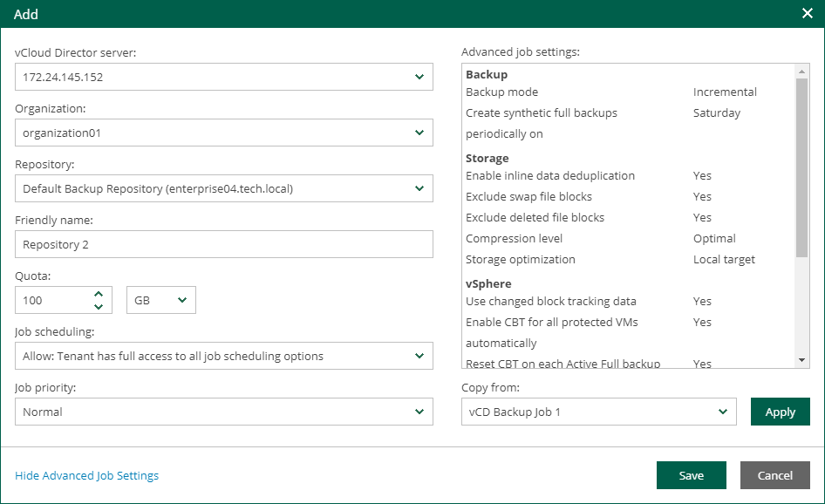Click the advanced job settings scrollbar thumb
Viewport: 825px width, 504px height.
coord(801,167)
